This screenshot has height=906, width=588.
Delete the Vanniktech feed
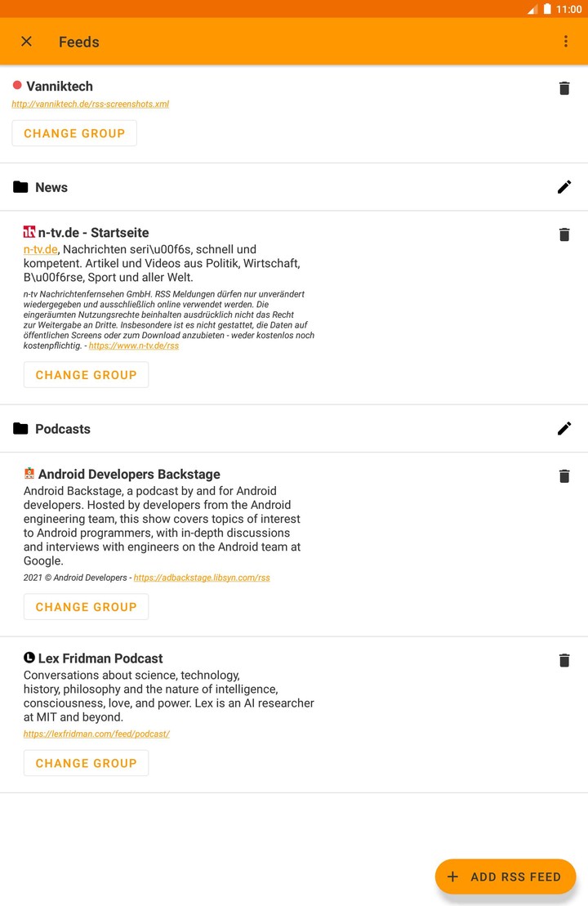563,88
